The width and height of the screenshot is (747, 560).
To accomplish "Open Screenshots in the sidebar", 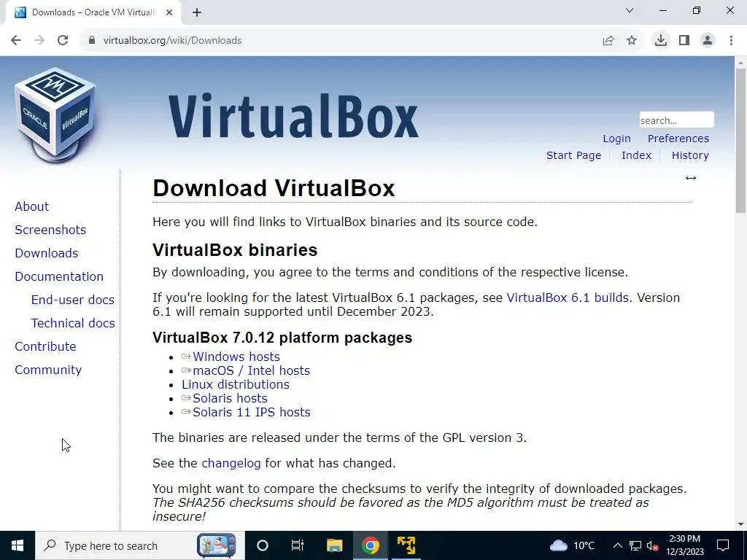I will pyautogui.click(x=50, y=230).
